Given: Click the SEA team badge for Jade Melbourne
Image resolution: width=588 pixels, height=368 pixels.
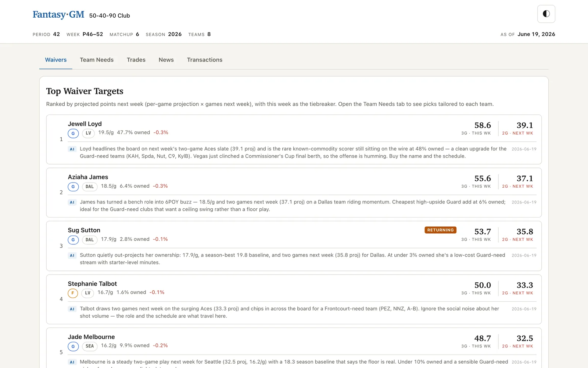Looking at the screenshot, I should [x=90, y=346].
